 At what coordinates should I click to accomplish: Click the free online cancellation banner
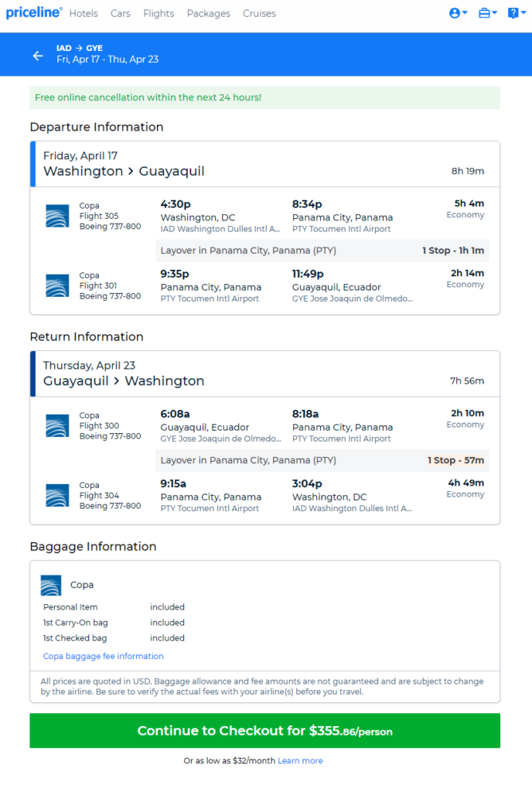[x=265, y=97]
